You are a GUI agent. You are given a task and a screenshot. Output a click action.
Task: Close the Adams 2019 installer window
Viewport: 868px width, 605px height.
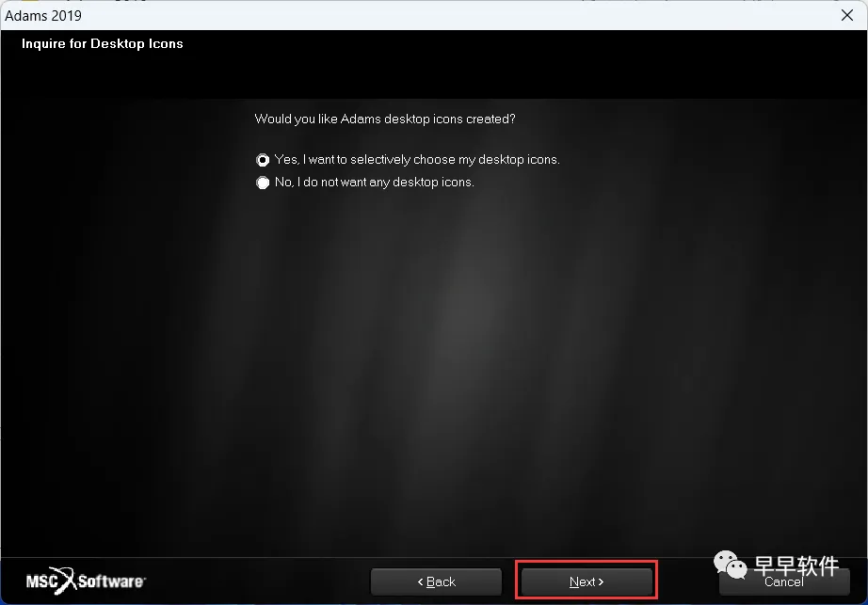[847, 15]
